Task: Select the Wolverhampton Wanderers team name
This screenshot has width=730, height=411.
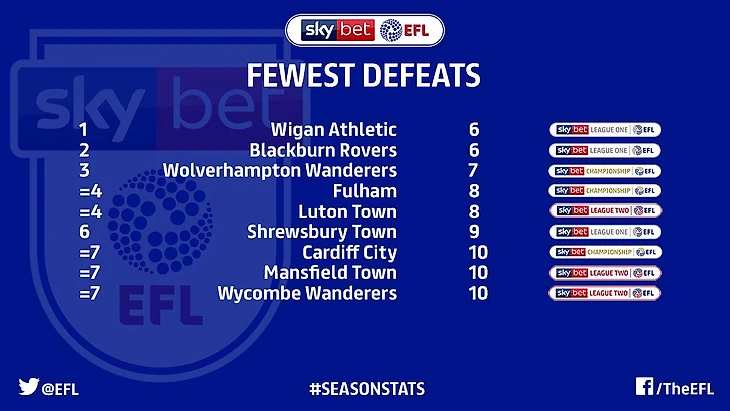Action: (x=279, y=171)
